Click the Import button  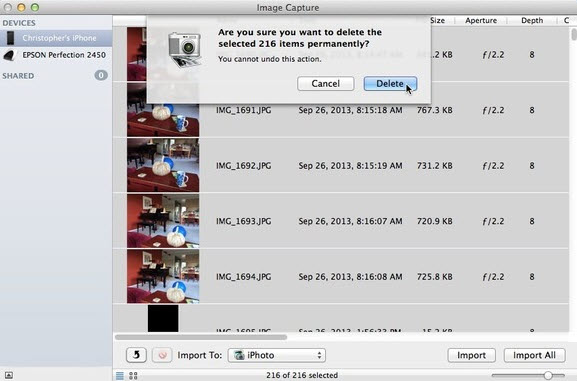tap(471, 355)
